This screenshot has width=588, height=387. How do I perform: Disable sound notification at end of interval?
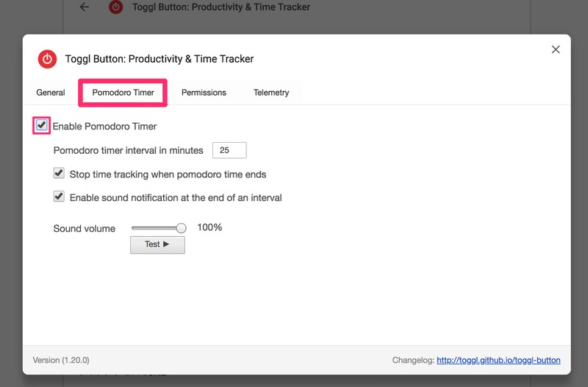(x=59, y=196)
